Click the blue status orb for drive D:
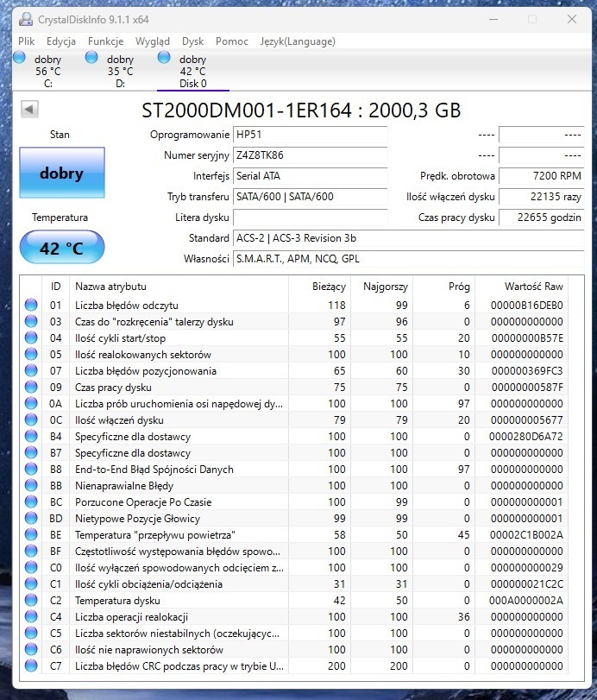The height and width of the screenshot is (700, 597). 91,57
